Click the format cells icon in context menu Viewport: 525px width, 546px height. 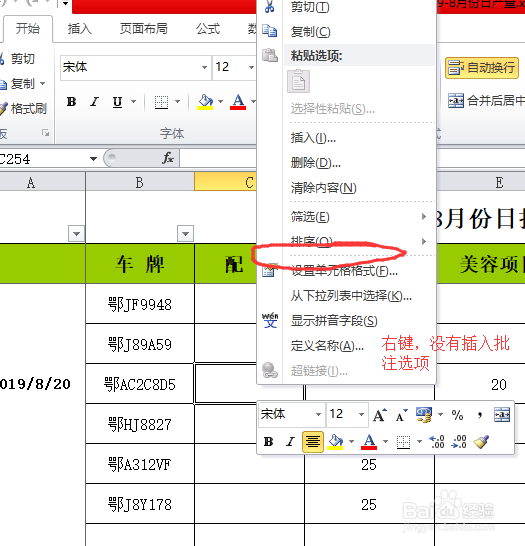tap(269, 270)
